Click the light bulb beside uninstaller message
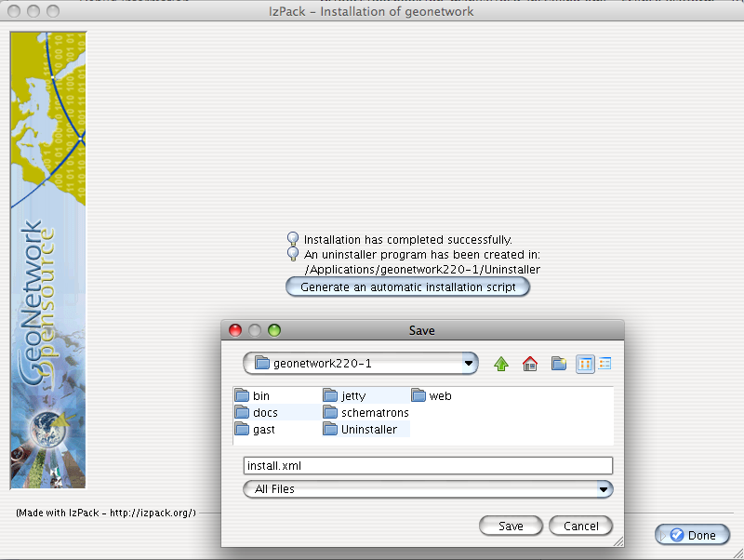 coord(293,253)
